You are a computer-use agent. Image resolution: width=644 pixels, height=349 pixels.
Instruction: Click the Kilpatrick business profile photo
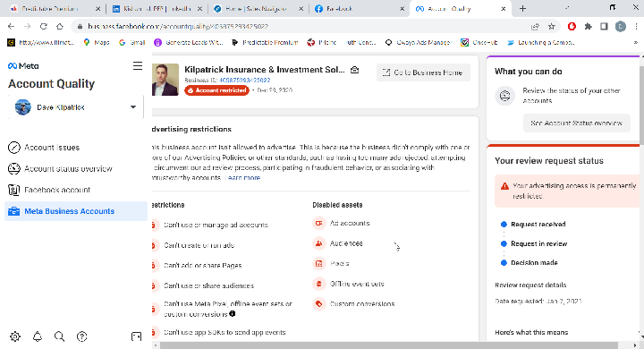pos(165,80)
